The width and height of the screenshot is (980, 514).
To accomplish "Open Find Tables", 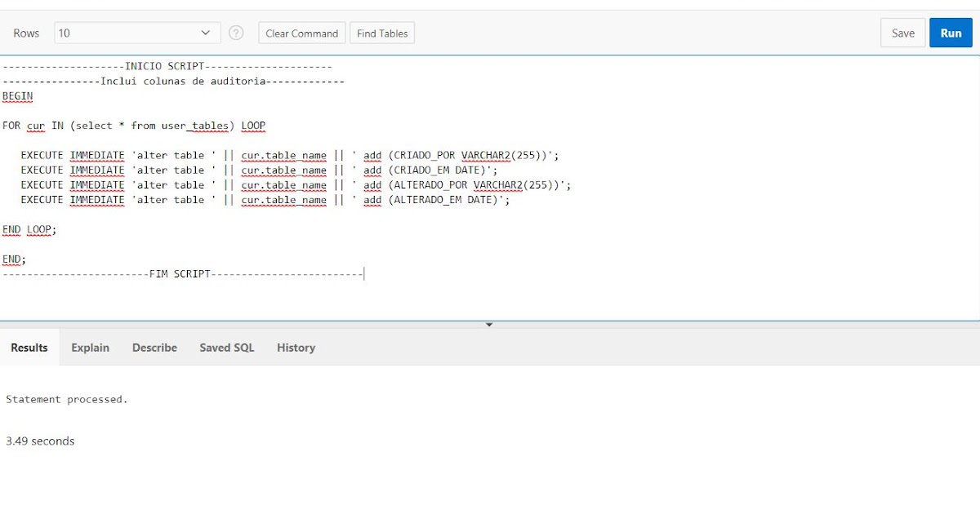I will click(382, 33).
